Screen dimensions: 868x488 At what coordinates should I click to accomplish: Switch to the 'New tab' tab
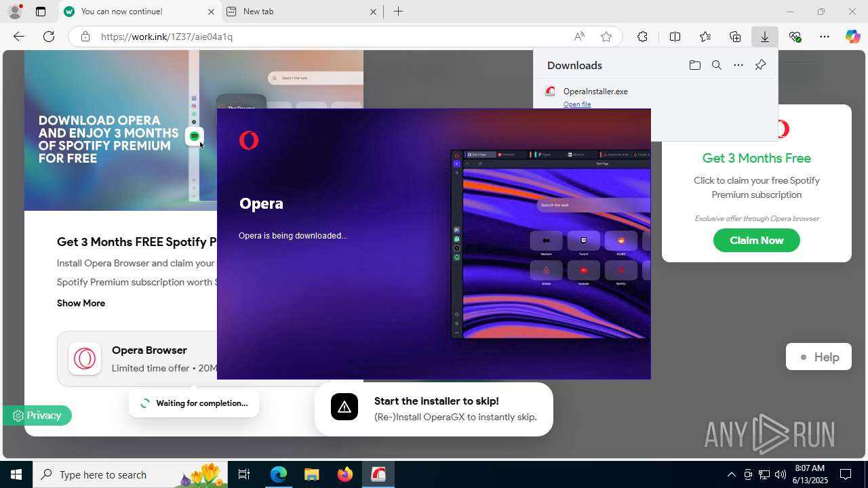tap(302, 12)
